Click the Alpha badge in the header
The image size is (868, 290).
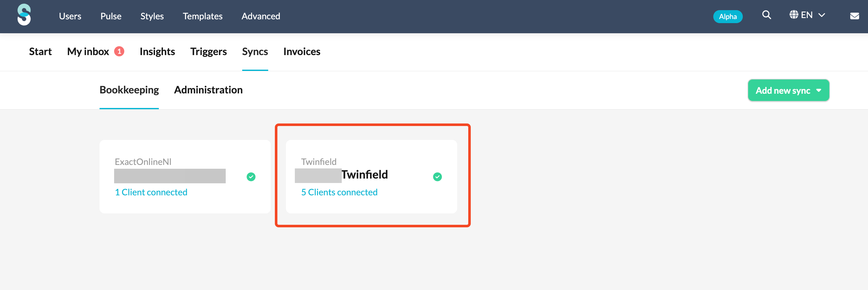(728, 16)
